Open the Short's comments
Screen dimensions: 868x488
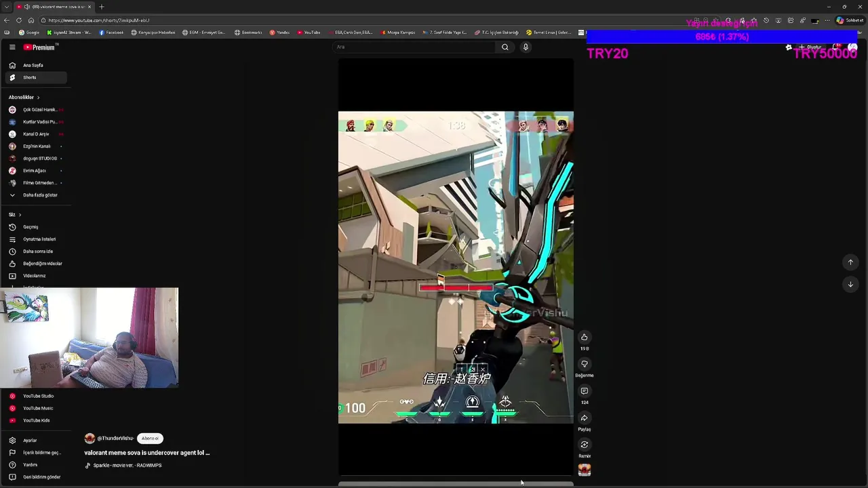click(584, 391)
